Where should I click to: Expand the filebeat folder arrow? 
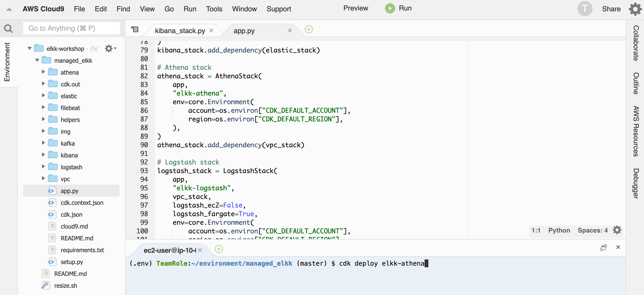point(43,107)
